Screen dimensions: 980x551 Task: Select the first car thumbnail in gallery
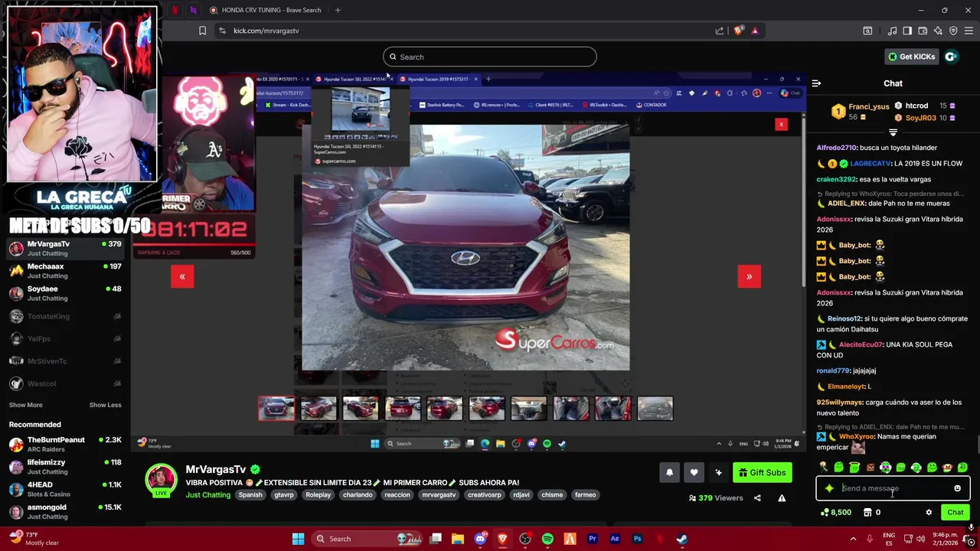click(276, 409)
